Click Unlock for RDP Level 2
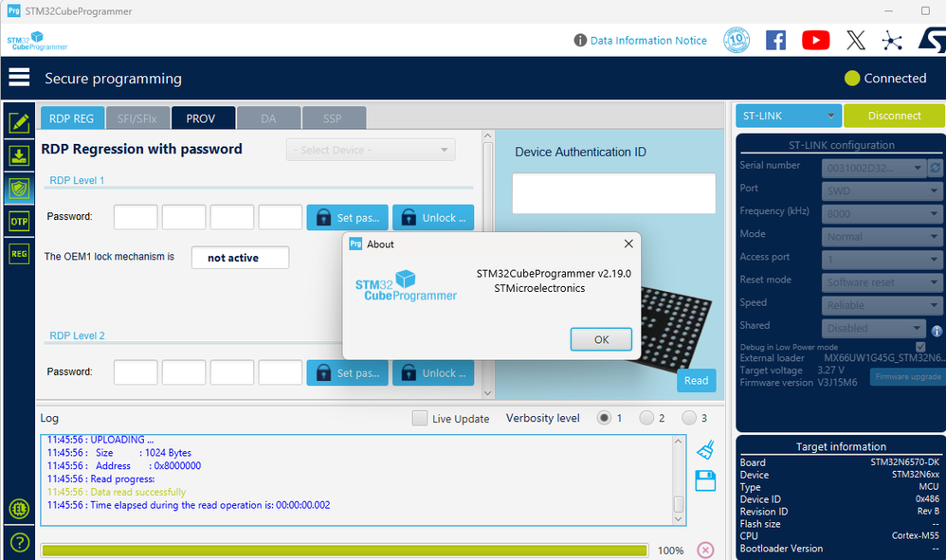The image size is (946, 560). click(433, 373)
